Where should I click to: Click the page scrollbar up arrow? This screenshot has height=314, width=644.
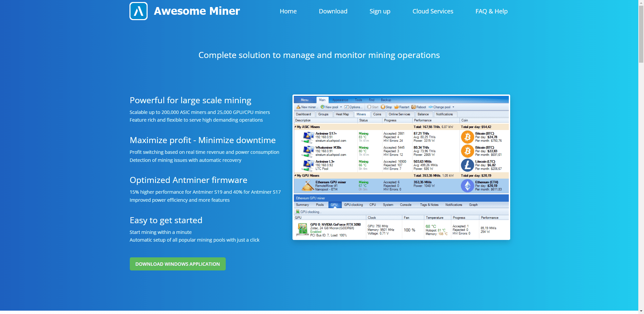641,3
